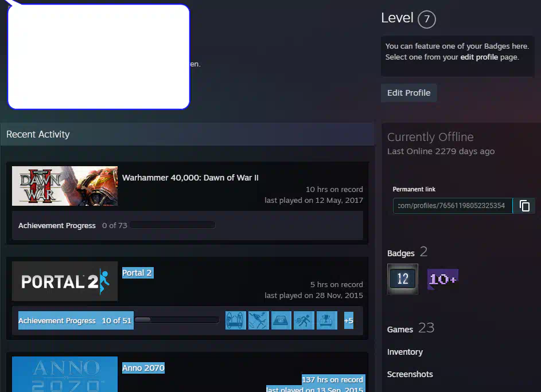Open the level 7 badge circle

[x=427, y=19]
